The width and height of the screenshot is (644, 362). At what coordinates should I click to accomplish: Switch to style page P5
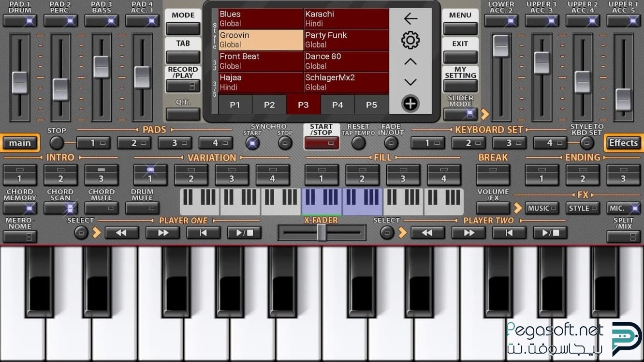click(x=371, y=105)
